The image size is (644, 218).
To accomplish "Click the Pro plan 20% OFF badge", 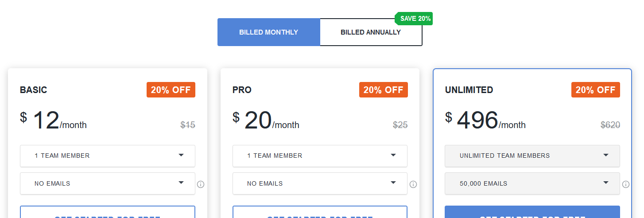I will tap(384, 90).
